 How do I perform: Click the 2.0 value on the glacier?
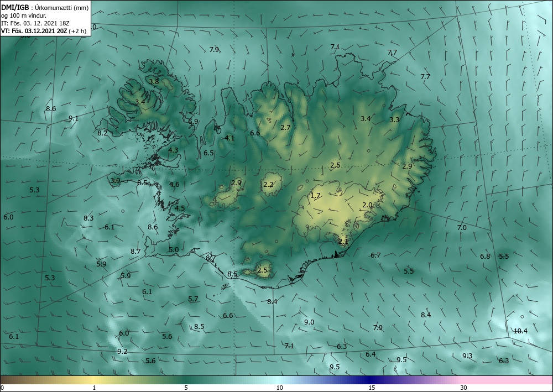tap(367, 205)
